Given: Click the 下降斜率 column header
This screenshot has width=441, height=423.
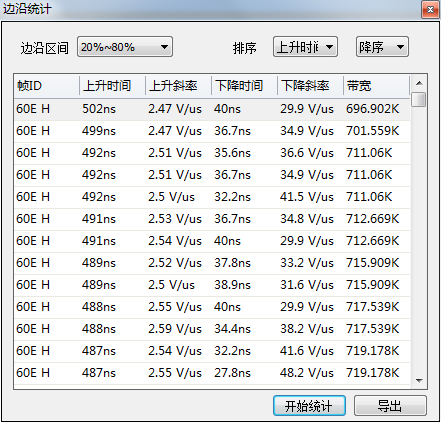Looking at the screenshot, I should tap(310, 86).
